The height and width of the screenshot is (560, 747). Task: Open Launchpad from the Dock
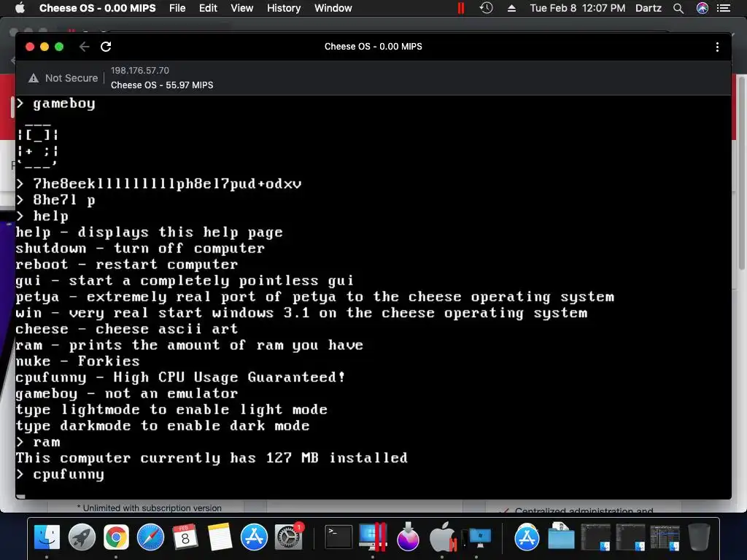pyautogui.click(x=82, y=537)
